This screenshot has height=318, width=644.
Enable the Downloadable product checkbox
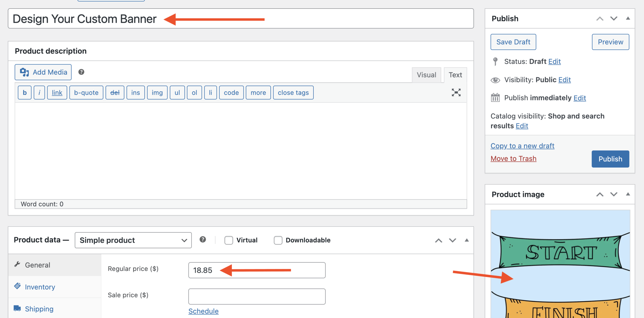278,240
